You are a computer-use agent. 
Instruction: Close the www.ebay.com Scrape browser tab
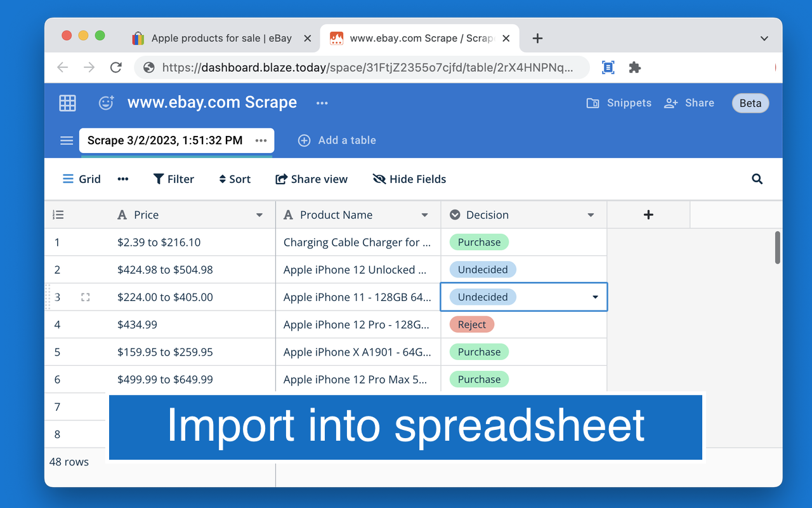[x=506, y=38]
